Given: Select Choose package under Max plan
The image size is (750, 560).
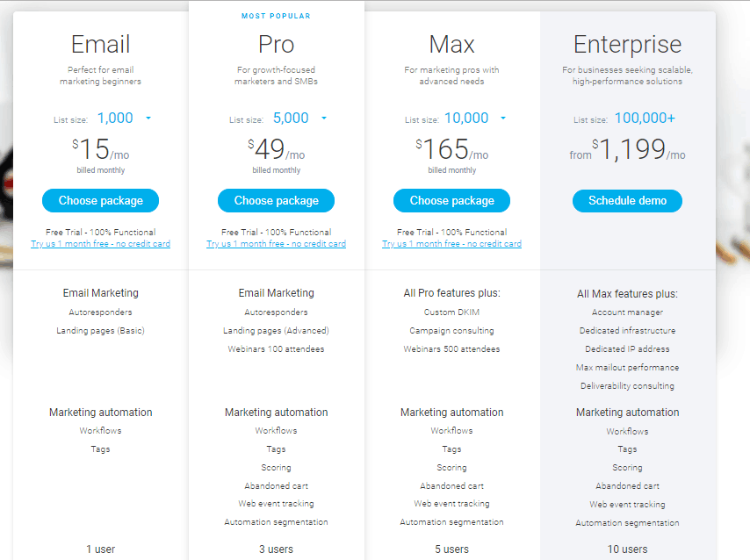Looking at the screenshot, I should pyautogui.click(x=451, y=201).
